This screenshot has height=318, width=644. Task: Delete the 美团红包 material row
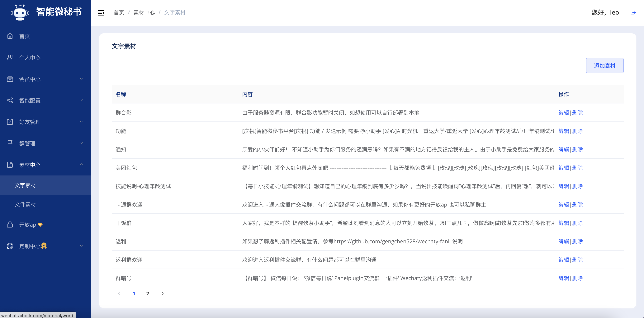click(577, 168)
